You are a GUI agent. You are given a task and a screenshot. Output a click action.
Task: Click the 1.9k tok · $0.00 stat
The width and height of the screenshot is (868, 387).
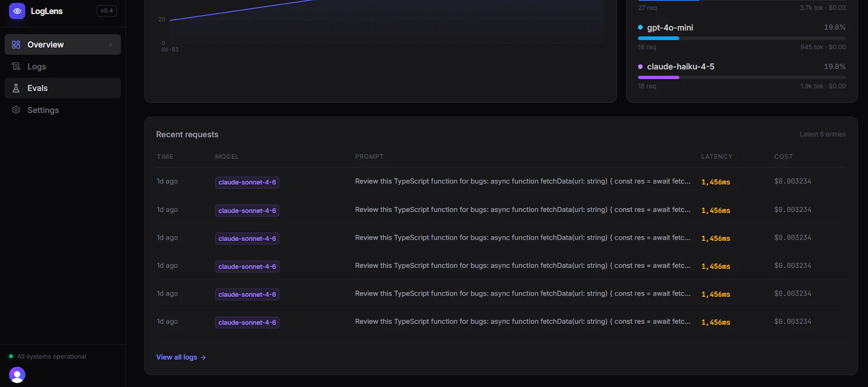point(823,86)
